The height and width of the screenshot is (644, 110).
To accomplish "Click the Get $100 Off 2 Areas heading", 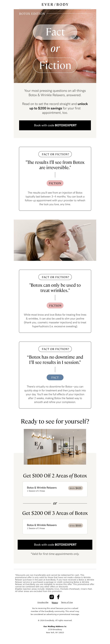I will [55, 475].
